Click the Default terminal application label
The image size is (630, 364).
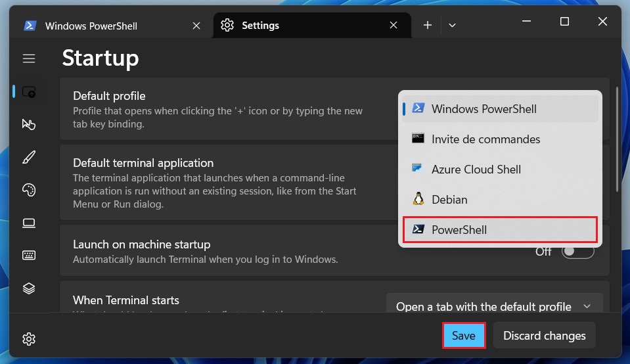pos(143,163)
